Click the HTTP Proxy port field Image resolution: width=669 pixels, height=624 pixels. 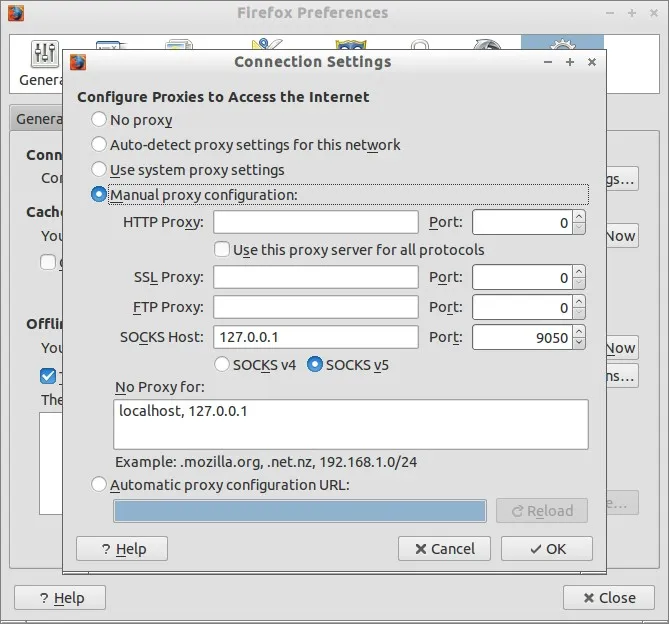pos(522,222)
